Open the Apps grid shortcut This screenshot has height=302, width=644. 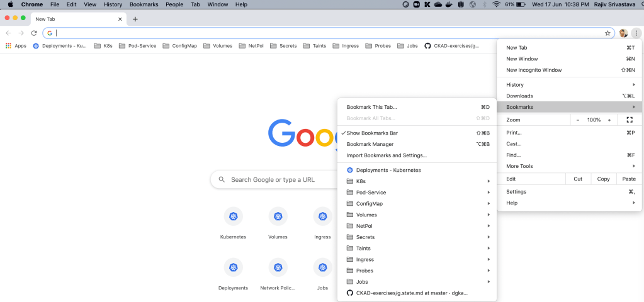click(x=16, y=46)
